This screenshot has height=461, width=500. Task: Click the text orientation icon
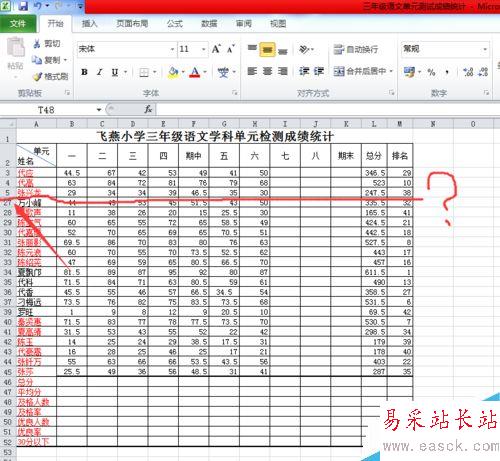(304, 49)
